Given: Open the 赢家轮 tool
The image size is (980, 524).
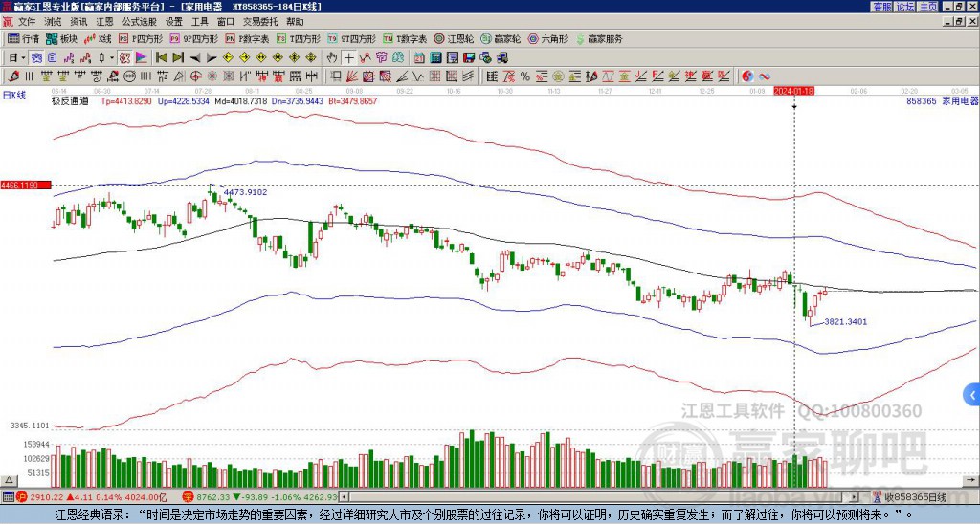Looking at the screenshot, I should 501,38.
